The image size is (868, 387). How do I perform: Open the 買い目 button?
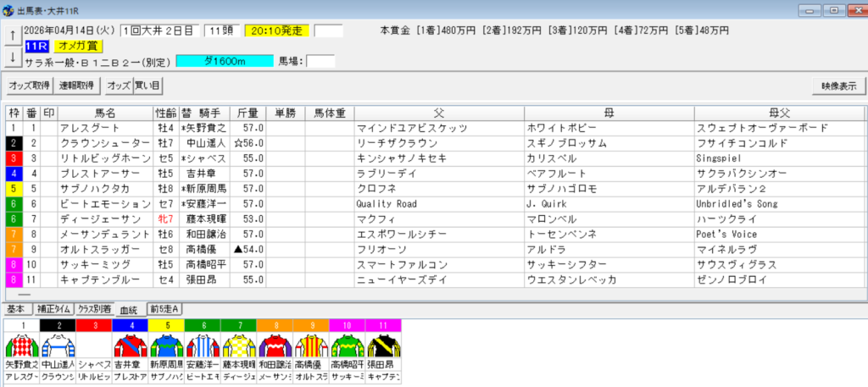coord(147,86)
